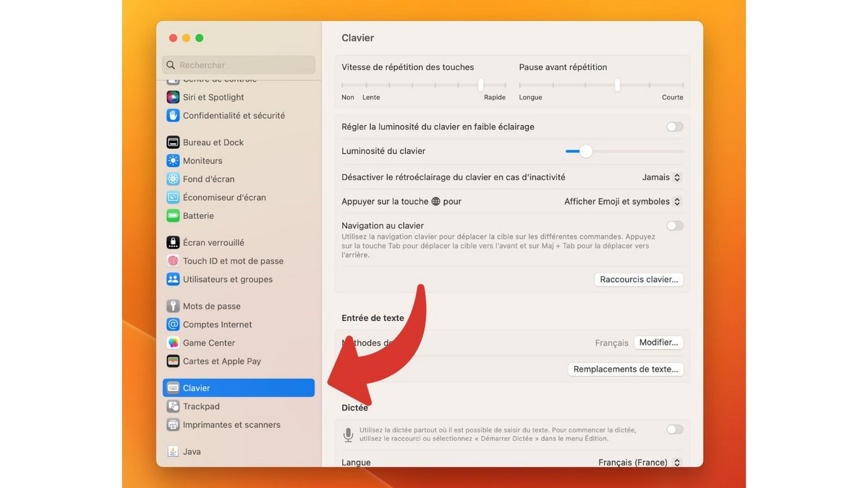Click the key repeat speed slider
868x488 pixels.
click(x=423, y=85)
